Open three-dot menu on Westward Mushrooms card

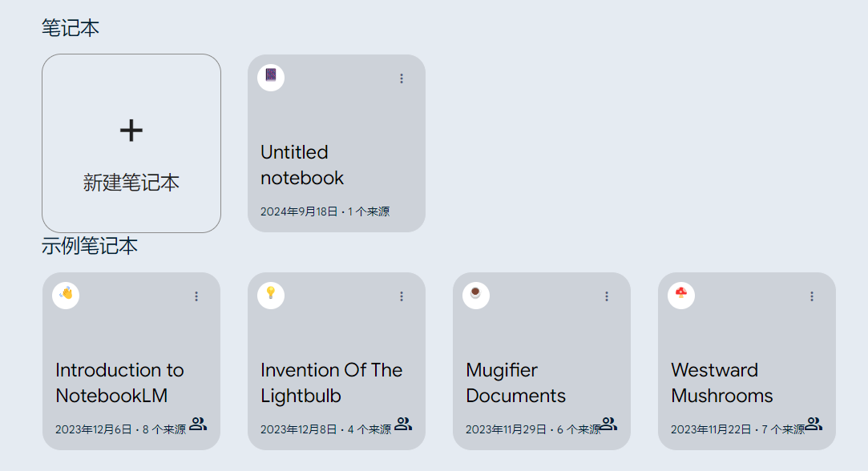click(812, 296)
